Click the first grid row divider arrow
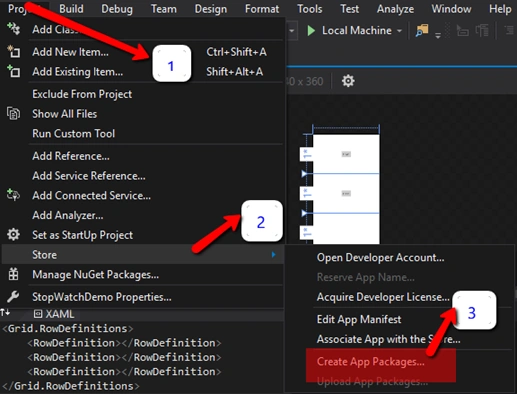Viewport: 517px width, 394px height. point(304,174)
